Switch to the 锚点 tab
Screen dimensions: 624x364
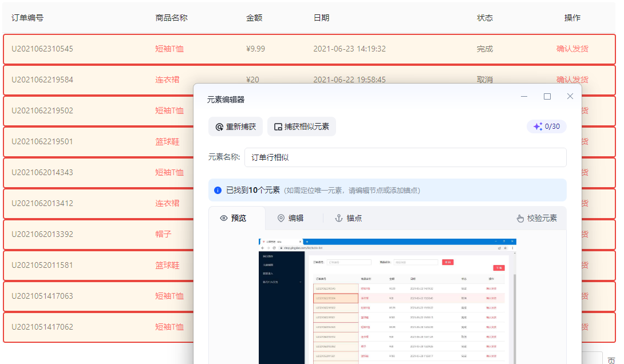pos(348,218)
